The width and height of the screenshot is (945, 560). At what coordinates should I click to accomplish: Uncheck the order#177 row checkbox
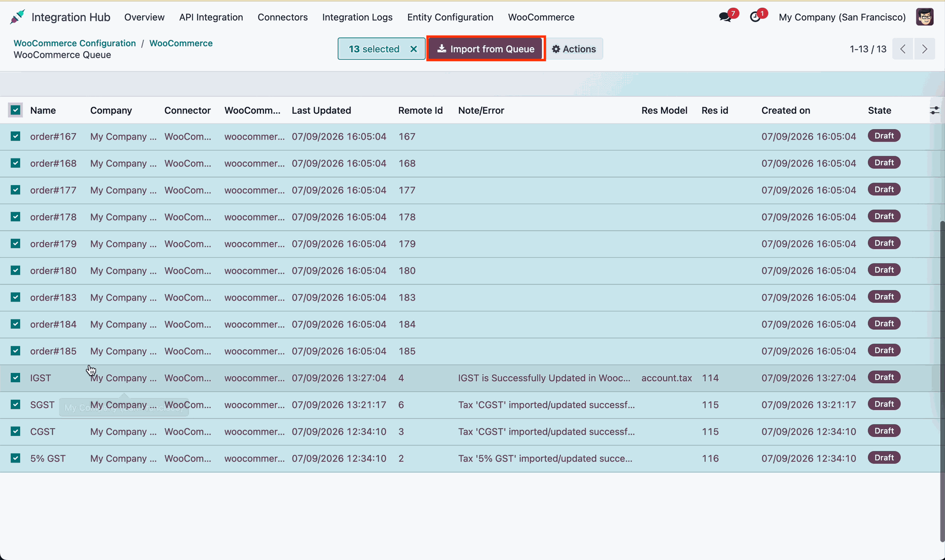pyautogui.click(x=16, y=190)
